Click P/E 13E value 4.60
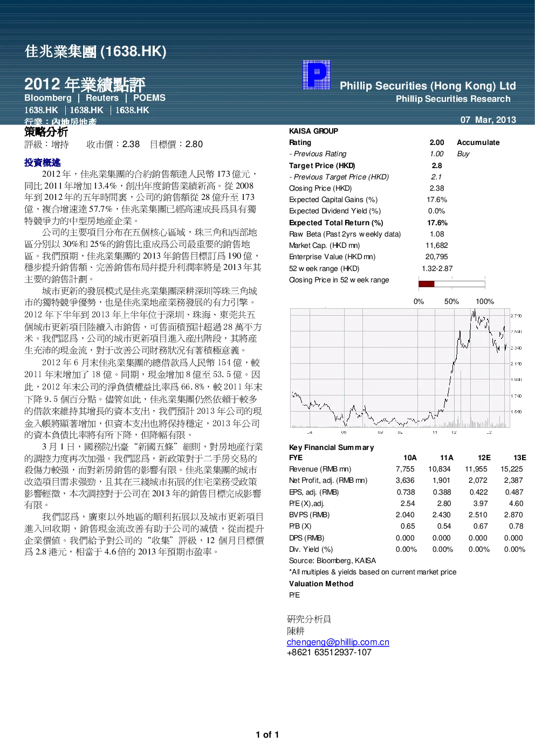The width and height of the screenshot is (535, 756). click(x=516, y=503)
